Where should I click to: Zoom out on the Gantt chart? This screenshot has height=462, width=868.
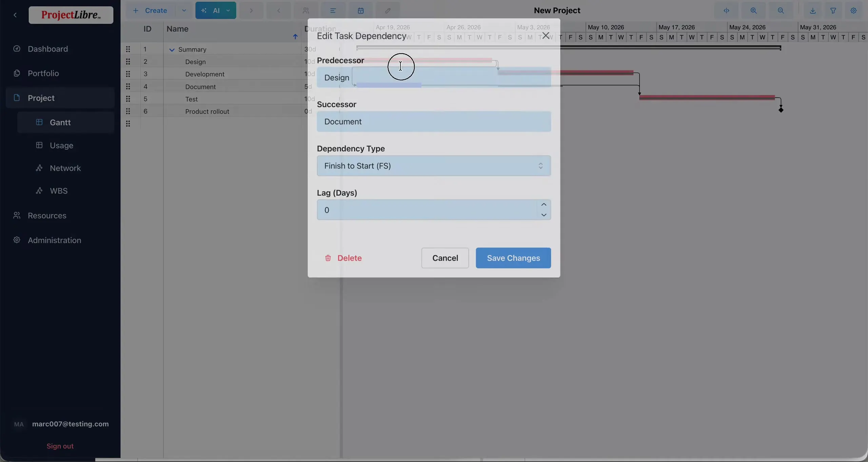pos(781,11)
